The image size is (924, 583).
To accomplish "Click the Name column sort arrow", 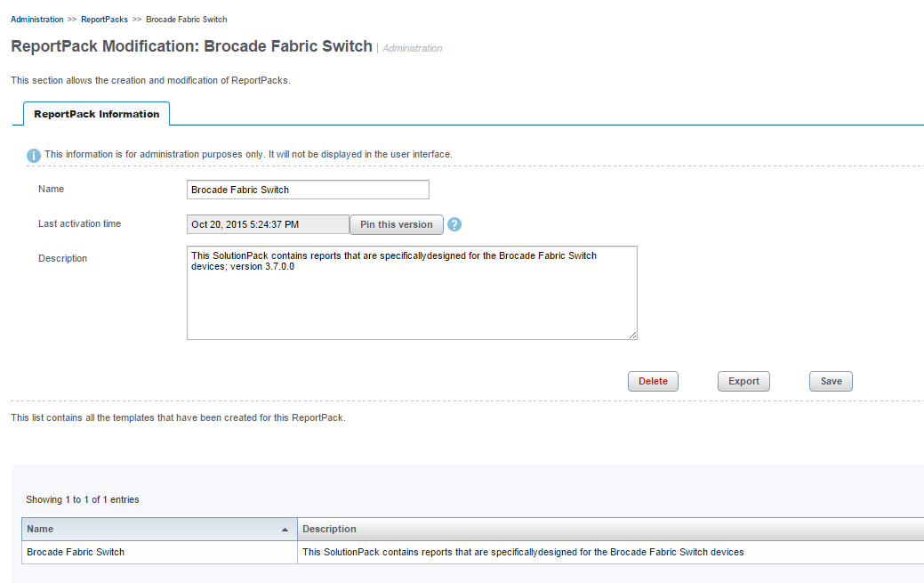I will pos(285,530).
